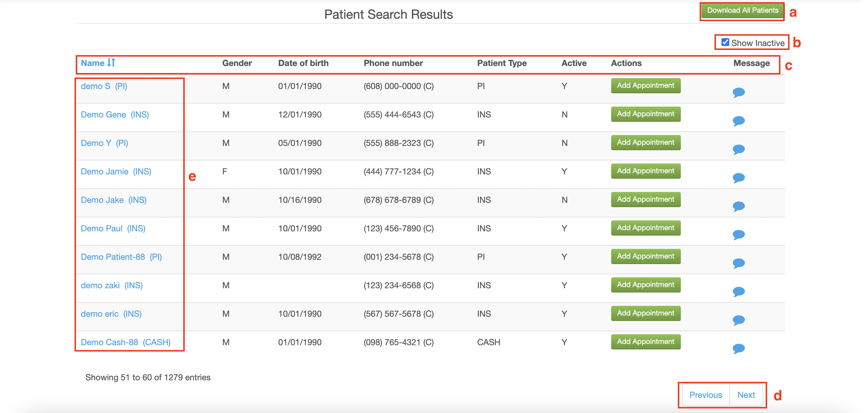
Task: Open message for Demo Patient-88
Action: point(738,263)
